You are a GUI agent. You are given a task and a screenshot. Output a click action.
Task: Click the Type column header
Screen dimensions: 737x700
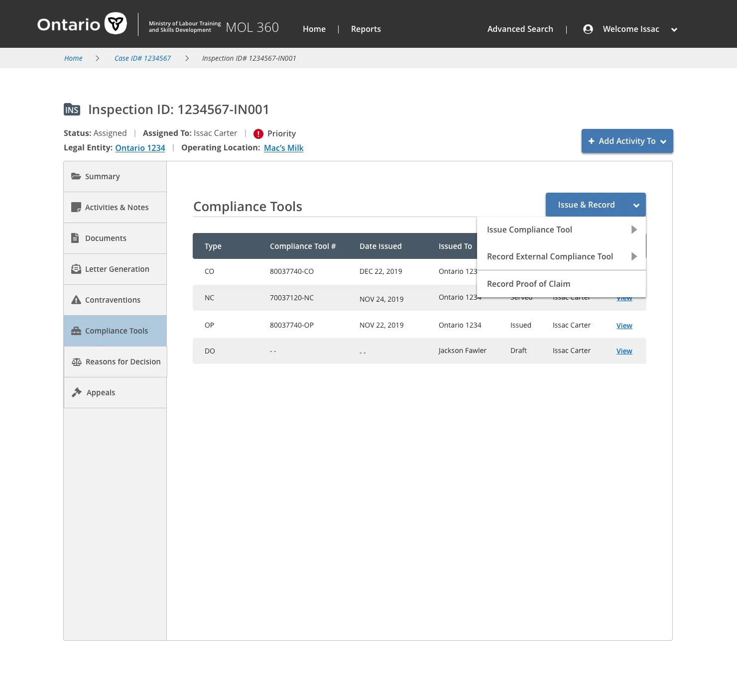213,246
